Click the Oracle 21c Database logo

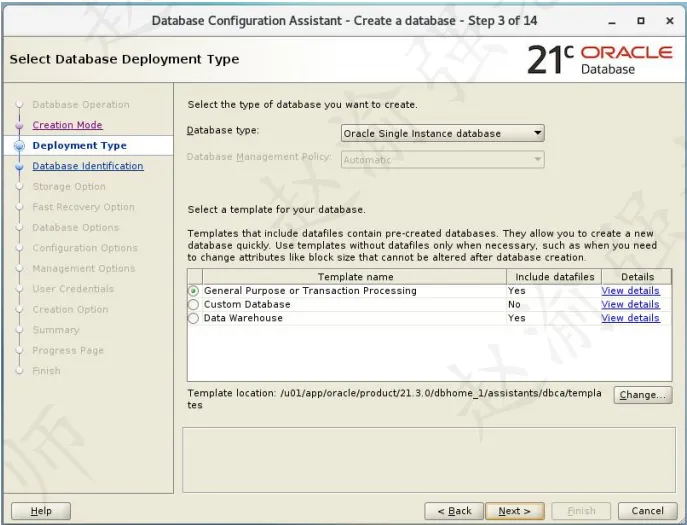599,60
